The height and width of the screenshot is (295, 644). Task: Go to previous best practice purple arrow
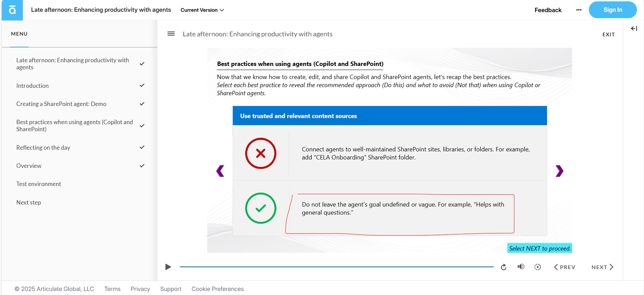tap(220, 171)
